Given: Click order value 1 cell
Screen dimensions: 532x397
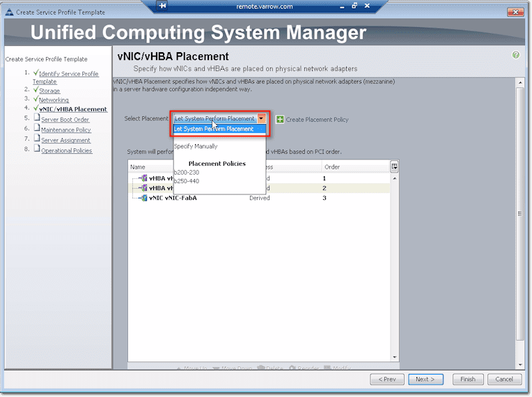Looking at the screenshot, I should pyautogui.click(x=324, y=178).
